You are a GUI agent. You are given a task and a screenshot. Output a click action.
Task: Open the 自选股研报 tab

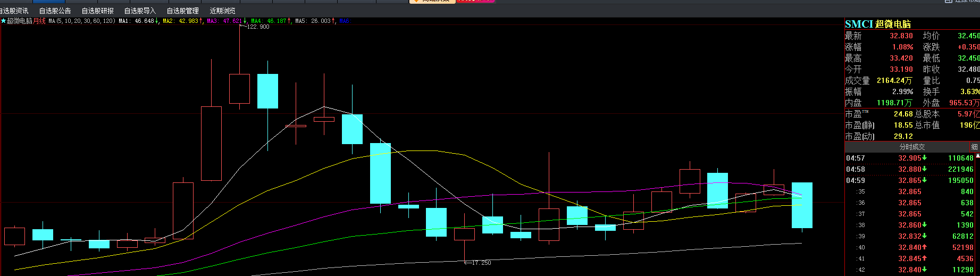[x=97, y=11]
